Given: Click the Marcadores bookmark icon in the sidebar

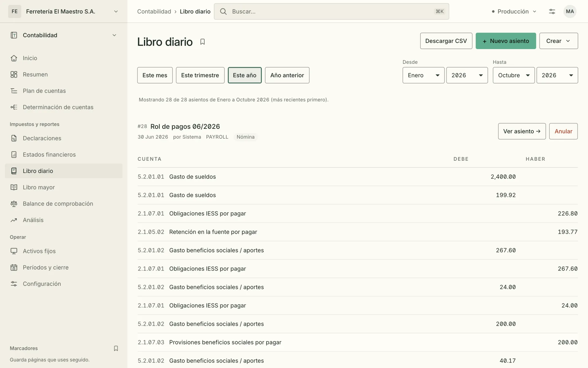Looking at the screenshot, I should point(116,348).
